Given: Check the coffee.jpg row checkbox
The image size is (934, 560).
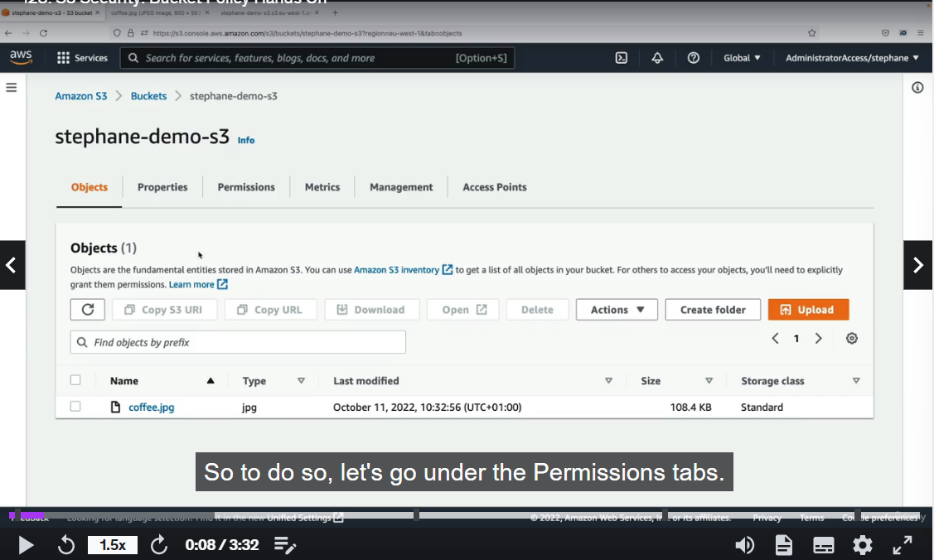Looking at the screenshot, I should point(75,406).
